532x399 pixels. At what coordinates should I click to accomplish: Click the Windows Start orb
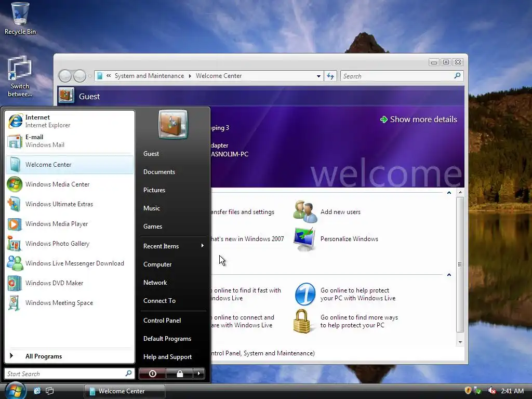pyautogui.click(x=15, y=391)
